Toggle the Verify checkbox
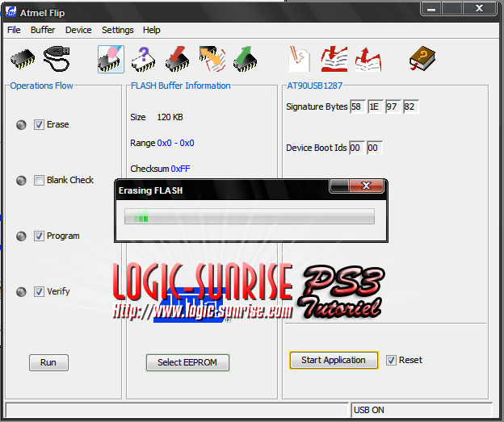 (x=39, y=291)
